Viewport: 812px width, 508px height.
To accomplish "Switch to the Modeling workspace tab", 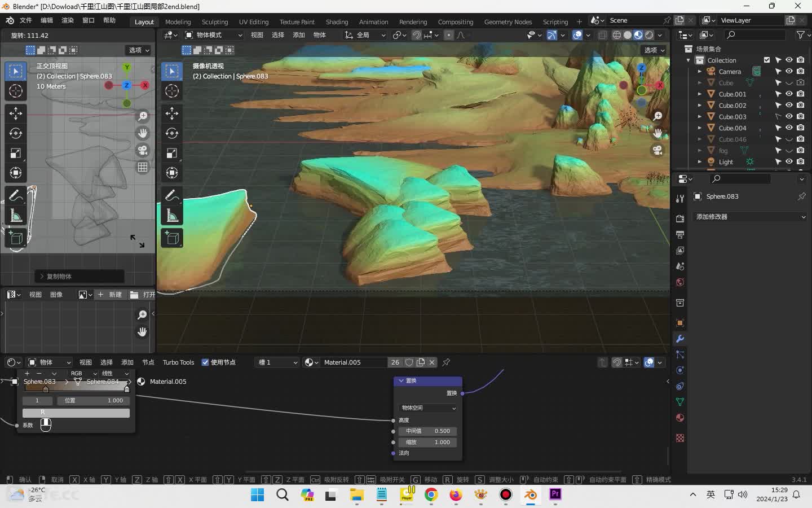I will [178, 22].
